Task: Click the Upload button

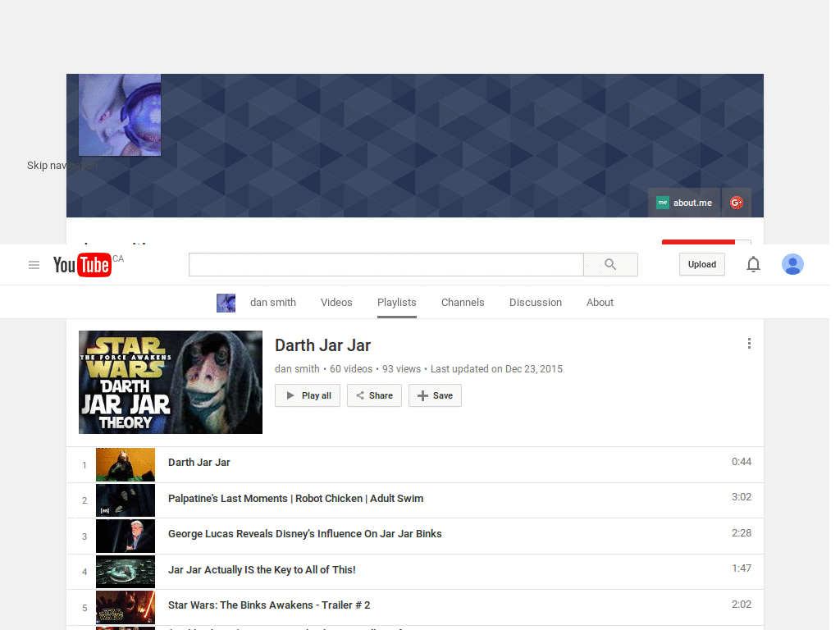Action: (702, 265)
